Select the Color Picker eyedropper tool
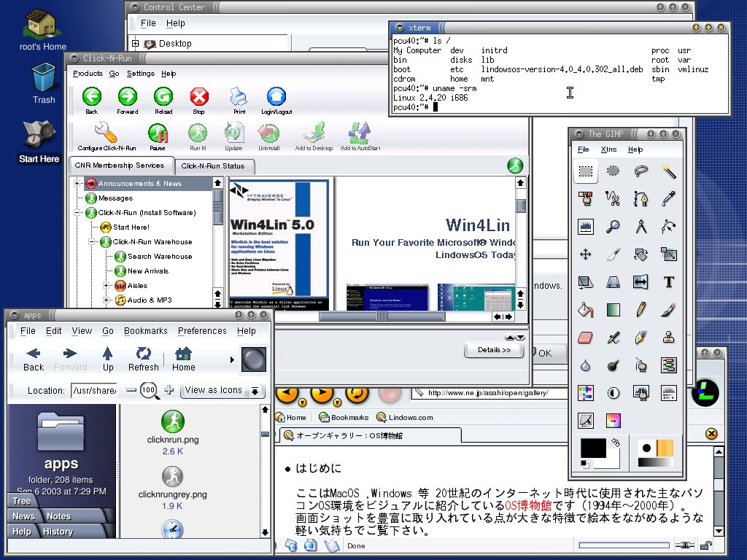 [x=669, y=198]
